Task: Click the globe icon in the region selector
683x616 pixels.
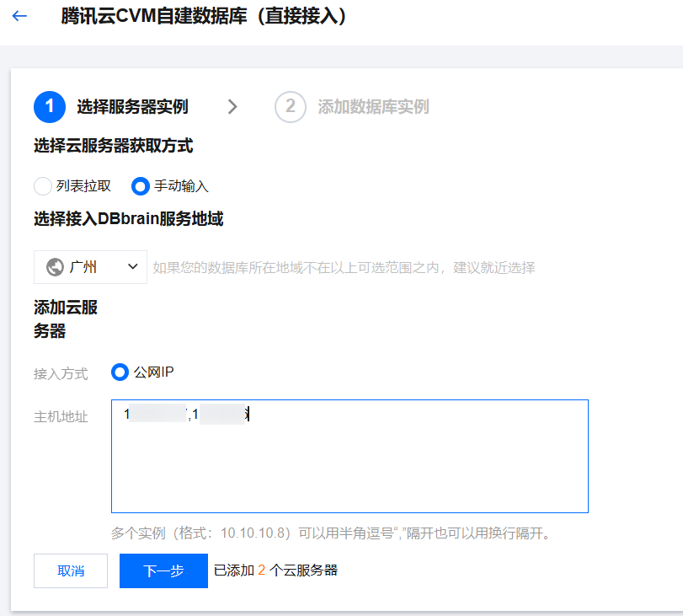Action: click(55, 267)
